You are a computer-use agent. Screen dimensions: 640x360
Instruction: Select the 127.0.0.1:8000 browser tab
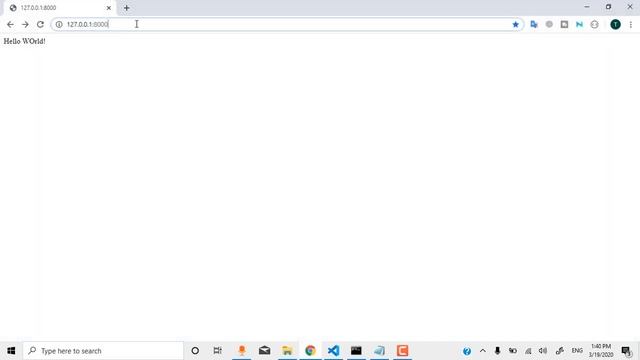click(x=60, y=8)
